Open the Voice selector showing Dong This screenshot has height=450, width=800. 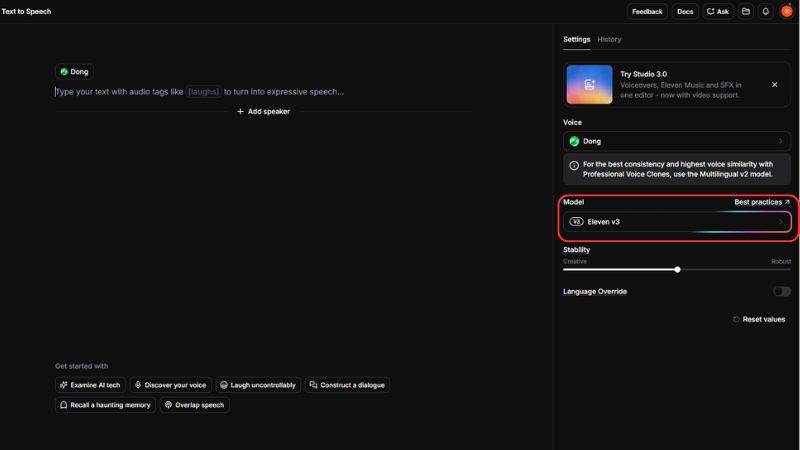677,141
